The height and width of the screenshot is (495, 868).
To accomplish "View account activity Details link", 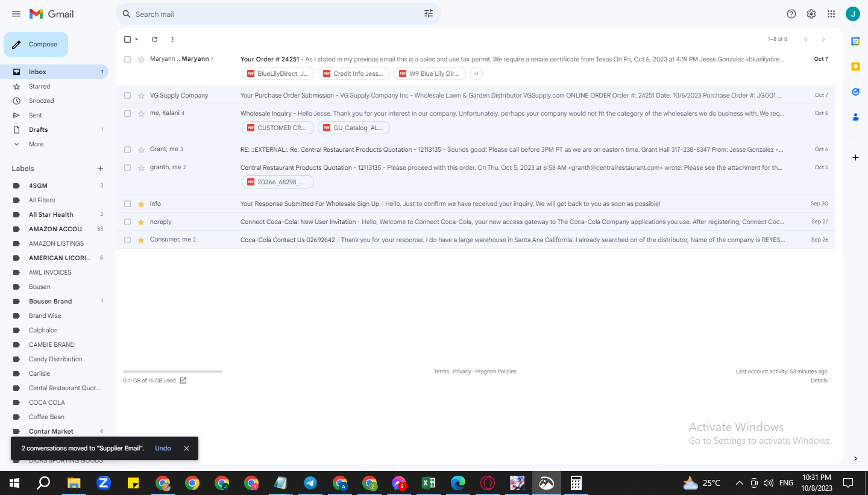I will (x=819, y=381).
